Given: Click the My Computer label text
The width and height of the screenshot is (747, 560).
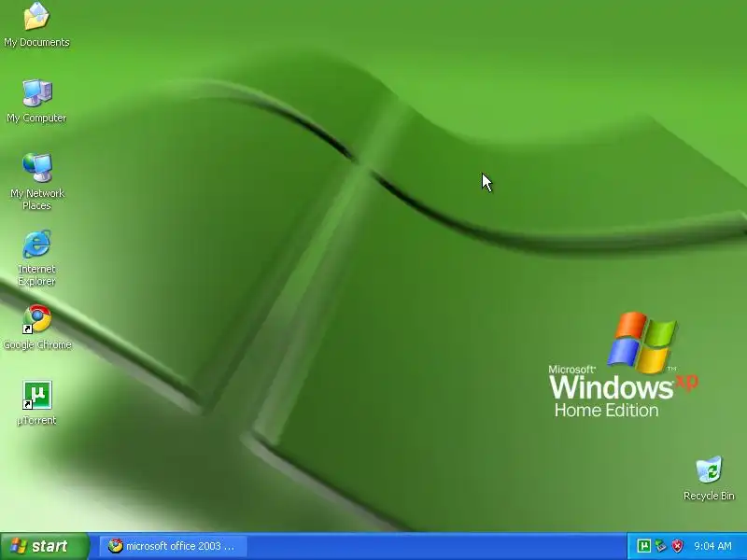Looking at the screenshot, I should coord(36,118).
